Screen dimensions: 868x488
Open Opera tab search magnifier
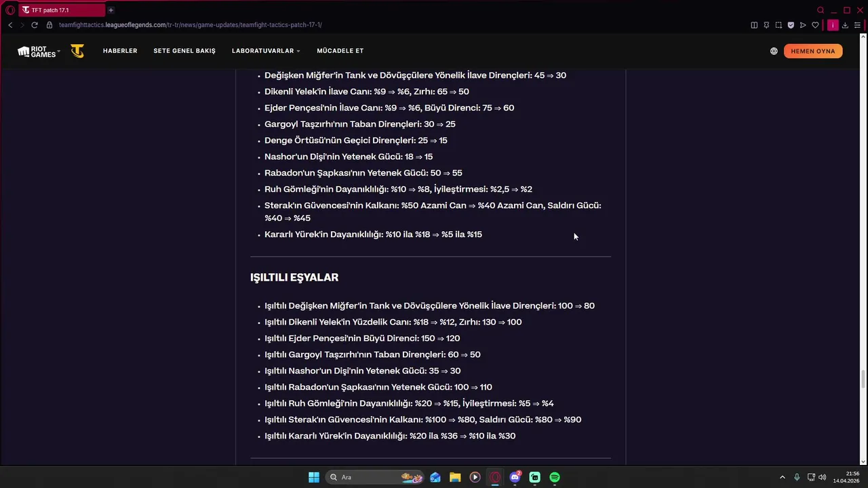[821, 10]
